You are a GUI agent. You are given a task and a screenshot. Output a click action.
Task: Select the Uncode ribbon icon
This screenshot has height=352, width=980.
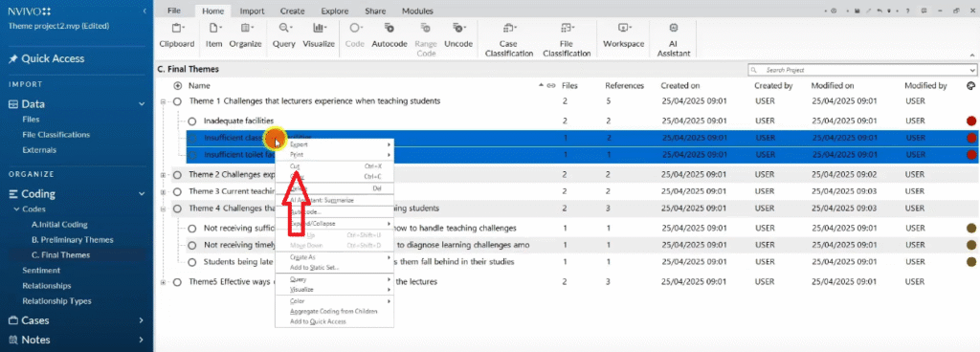point(458,28)
